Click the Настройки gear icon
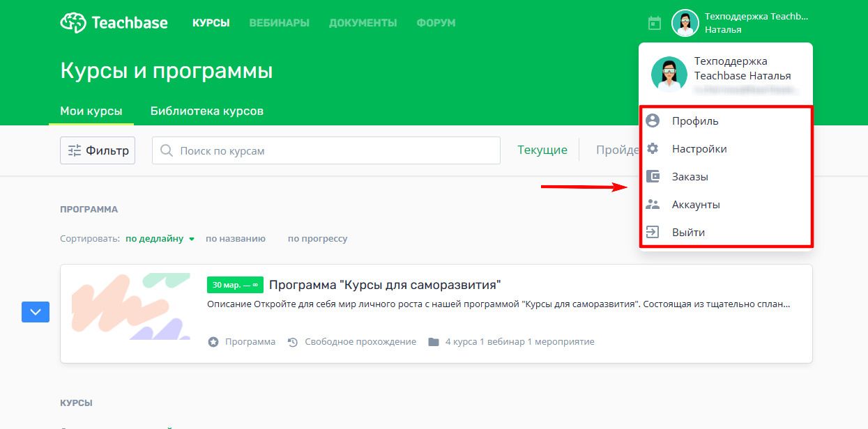This screenshot has width=868, height=429. [x=653, y=148]
